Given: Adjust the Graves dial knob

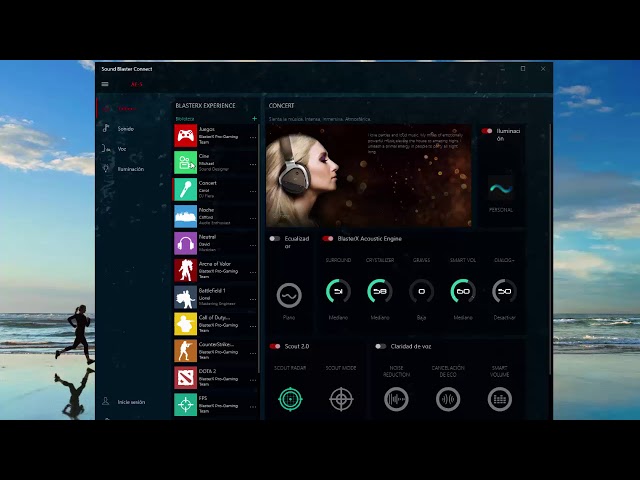Looking at the screenshot, I should point(422,291).
